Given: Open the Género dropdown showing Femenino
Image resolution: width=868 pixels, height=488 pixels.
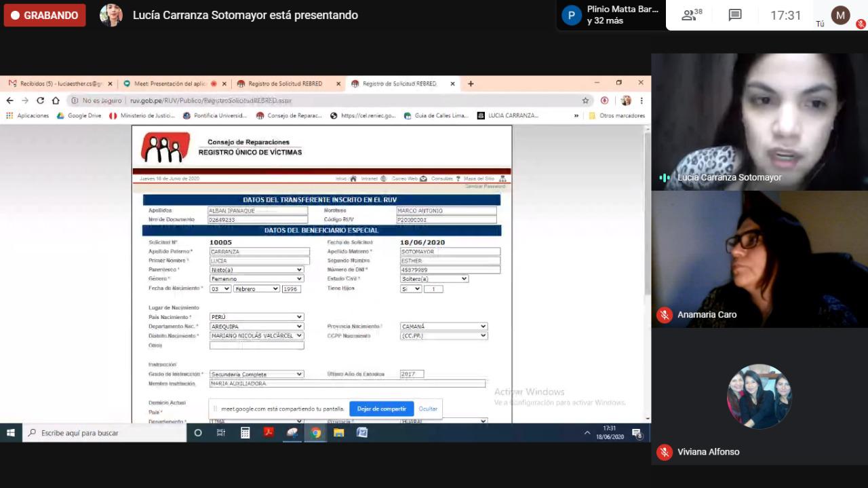Looking at the screenshot, I should (x=256, y=279).
